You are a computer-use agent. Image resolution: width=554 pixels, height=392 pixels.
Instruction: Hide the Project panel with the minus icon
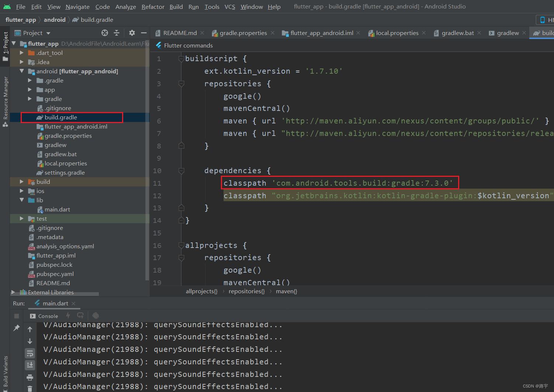(x=144, y=33)
